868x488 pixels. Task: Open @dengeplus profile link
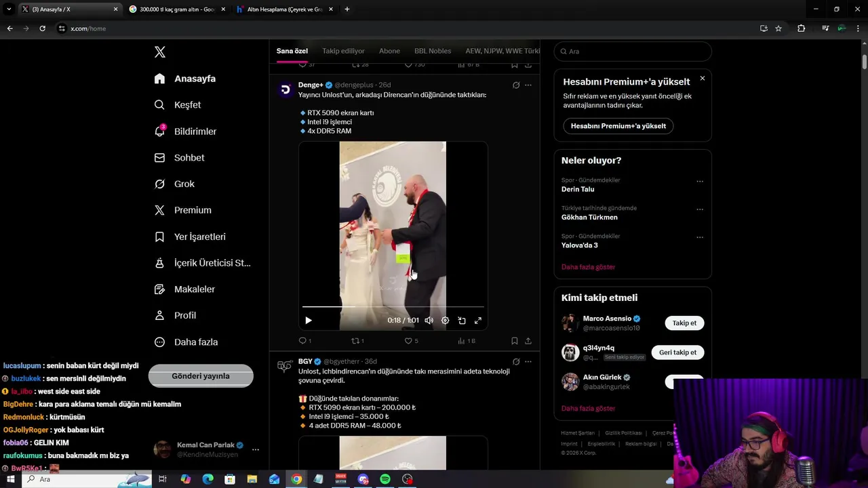click(354, 85)
